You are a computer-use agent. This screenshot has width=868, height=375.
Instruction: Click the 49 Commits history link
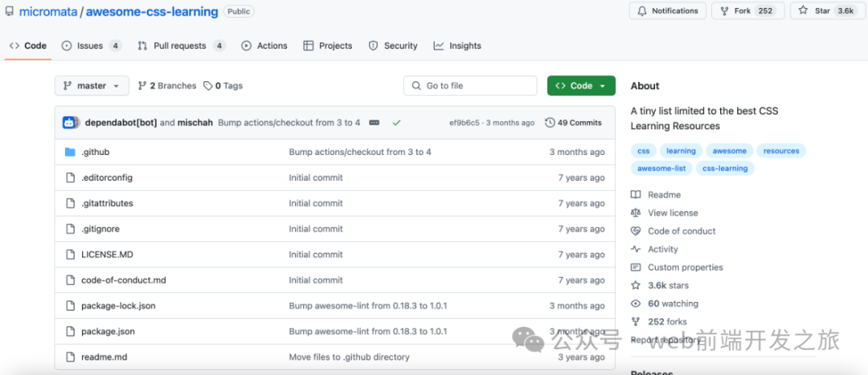click(x=573, y=123)
